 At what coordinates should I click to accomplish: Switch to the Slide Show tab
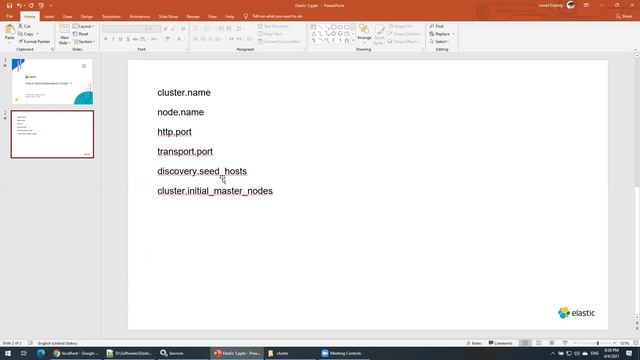click(168, 16)
